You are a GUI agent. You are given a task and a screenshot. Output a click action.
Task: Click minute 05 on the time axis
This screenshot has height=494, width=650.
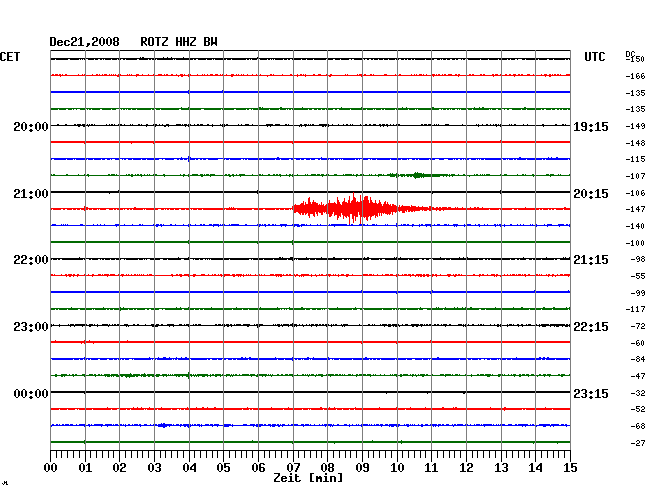coord(223,467)
